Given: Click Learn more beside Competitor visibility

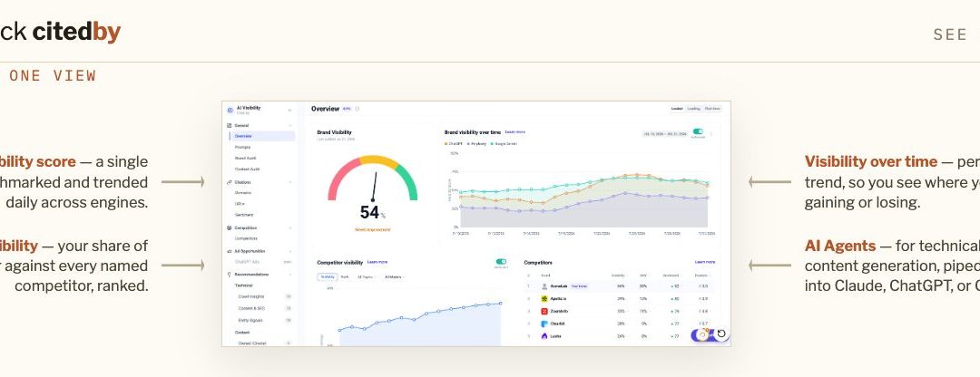Looking at the screenshot, I should coord(377,262).
